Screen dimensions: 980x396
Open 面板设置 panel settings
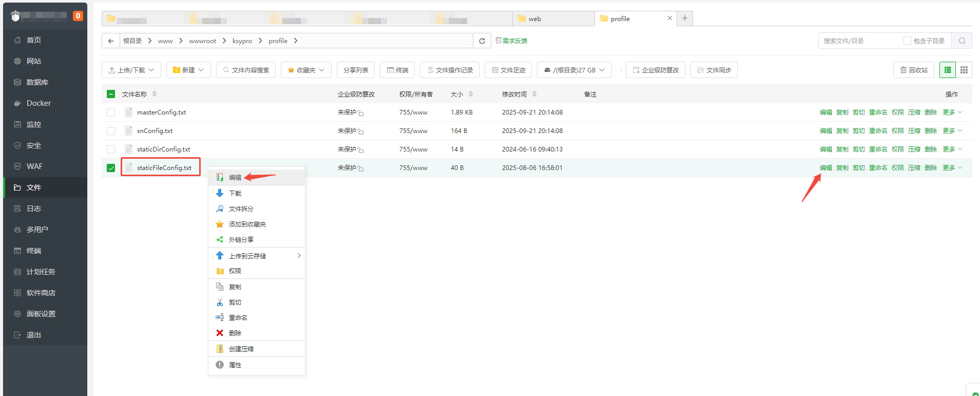(45, 314)
